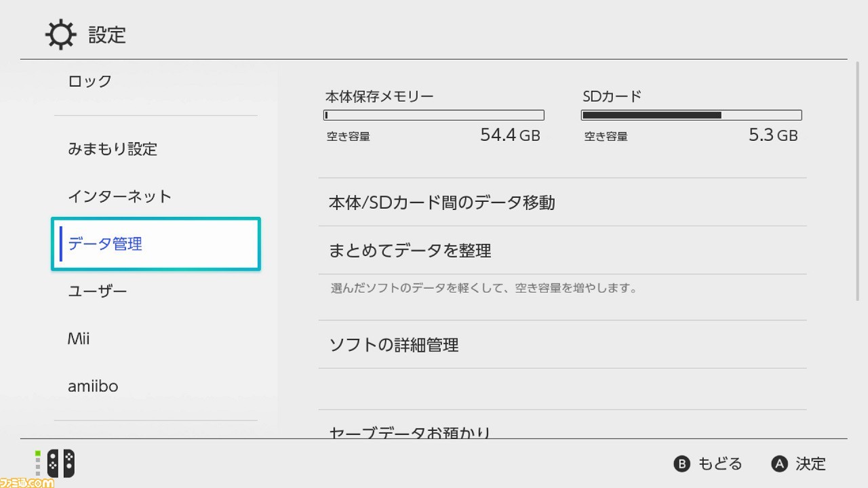Click the 本体保存メモリー usage bar

coord(434,115)
